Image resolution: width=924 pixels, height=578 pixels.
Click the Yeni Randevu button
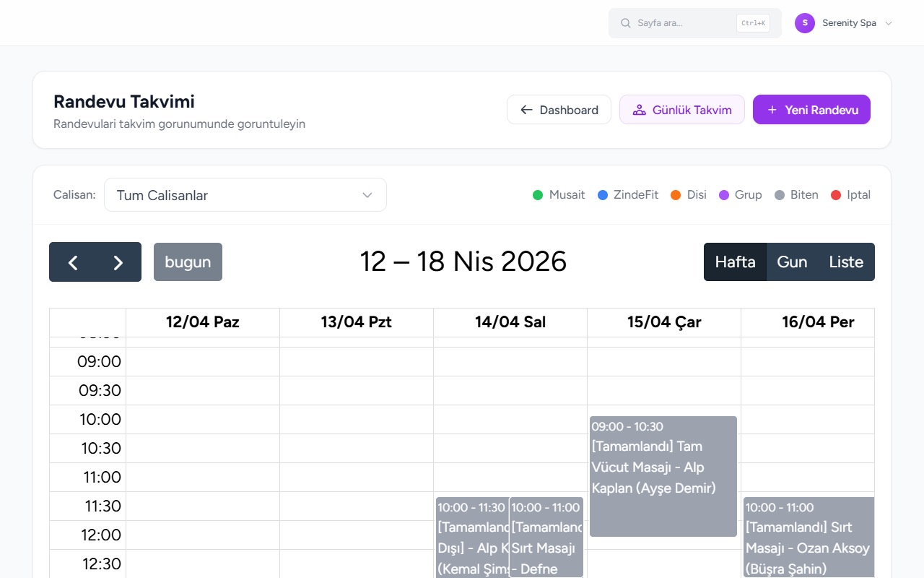coord(811,110)
